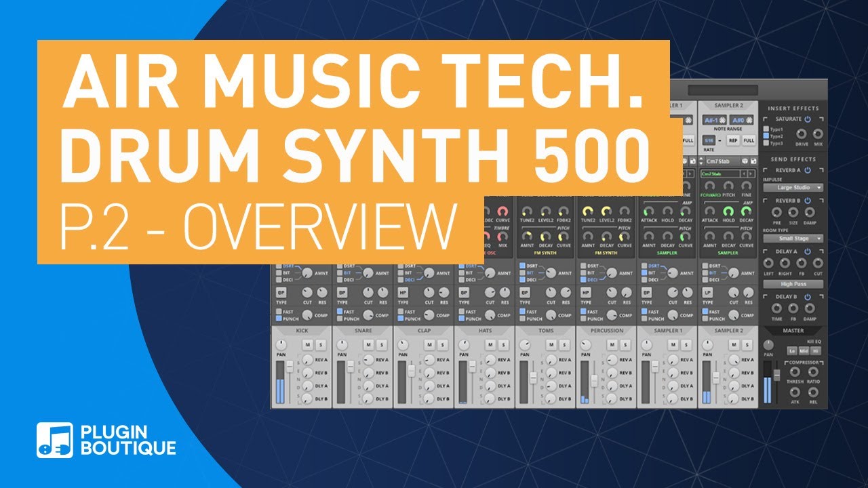Click the REP button in Sampler 2
Image resolution: width=868 pixels, height=488 pixels.
pyautogui.click(x=733, y=140)
